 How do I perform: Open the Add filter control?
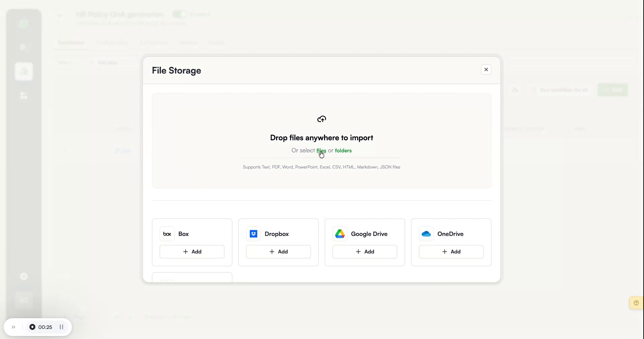click(104, 63)
